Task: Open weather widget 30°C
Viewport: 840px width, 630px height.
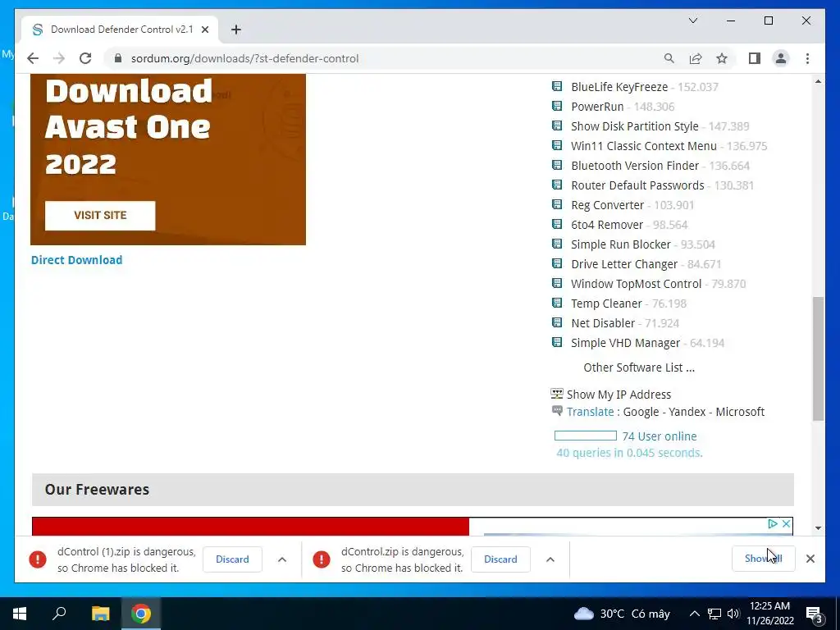Action: (x=622, y=614)
